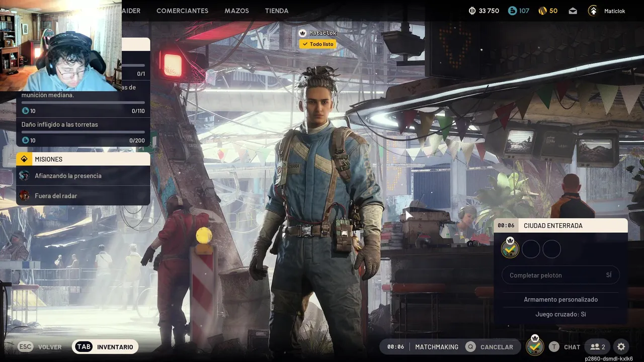The width and height of the screenshot is (644, 362).
Task: Click the Matchmaking status label
Action: click(437, 346)
